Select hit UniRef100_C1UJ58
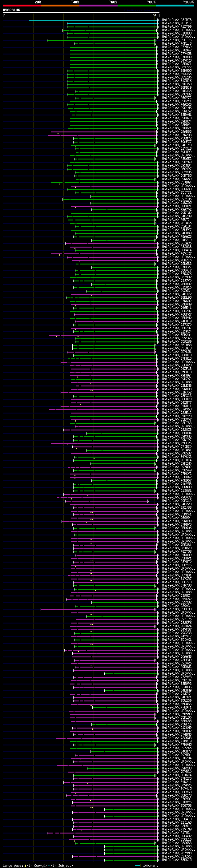Viewport: 197px width, 868px height. [177, 84]
